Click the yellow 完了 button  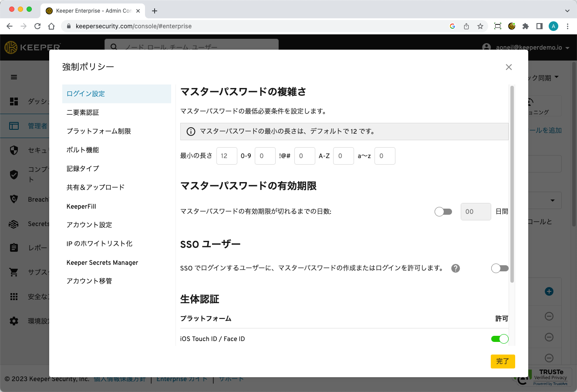tap(503, 362)
